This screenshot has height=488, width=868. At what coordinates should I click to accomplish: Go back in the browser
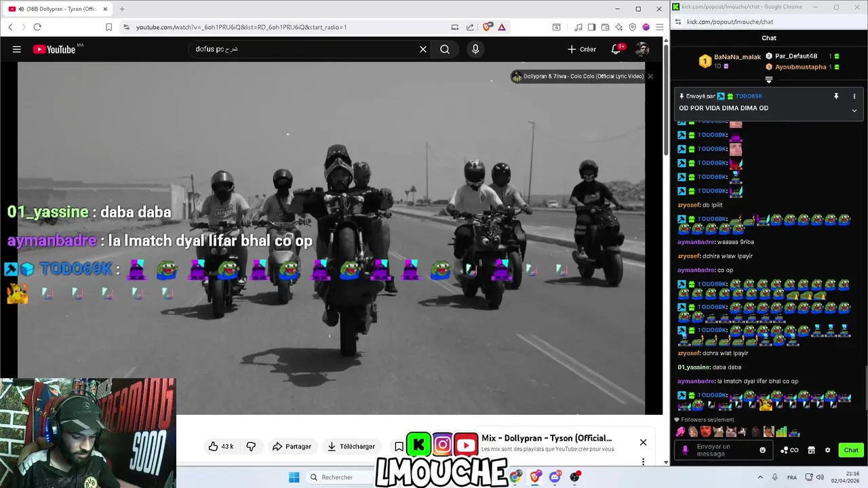pos(10,27)
